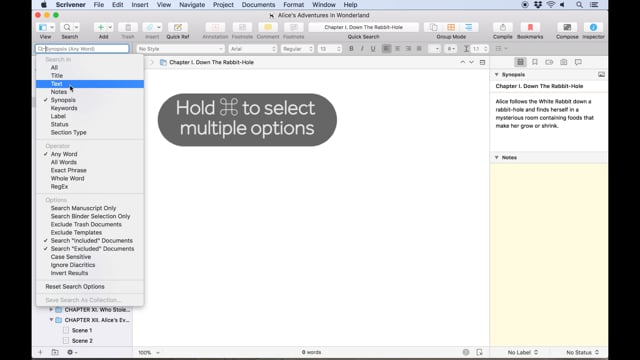The height and width of the screenshot is (360, 640).
Task: Apply Bold formatting
Action: pos(351,49)
